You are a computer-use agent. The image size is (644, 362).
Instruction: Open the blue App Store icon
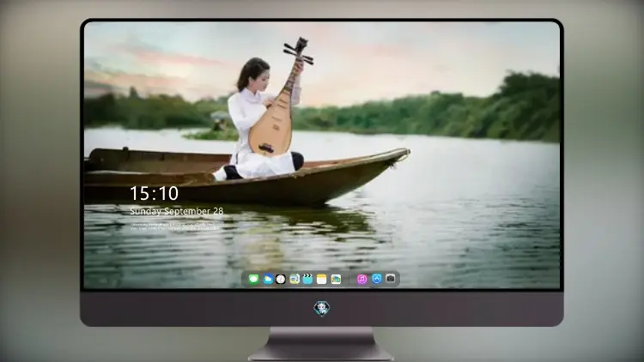(x=377, y=279)
